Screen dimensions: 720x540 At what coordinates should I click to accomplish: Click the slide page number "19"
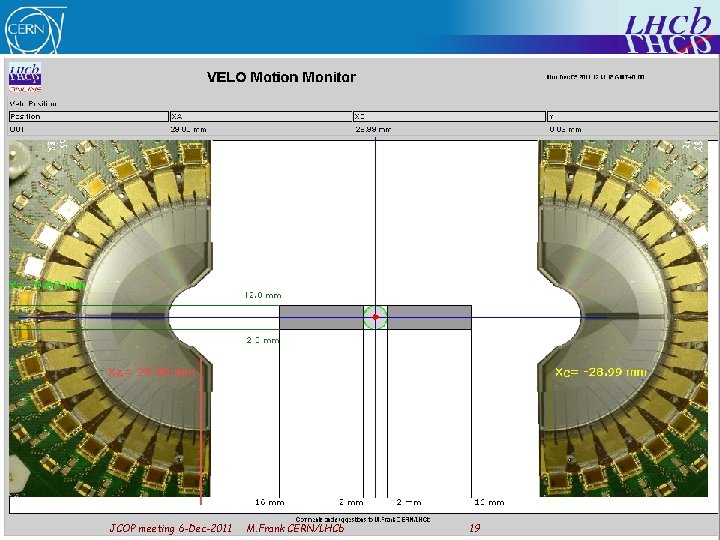(x=475, y=528)
